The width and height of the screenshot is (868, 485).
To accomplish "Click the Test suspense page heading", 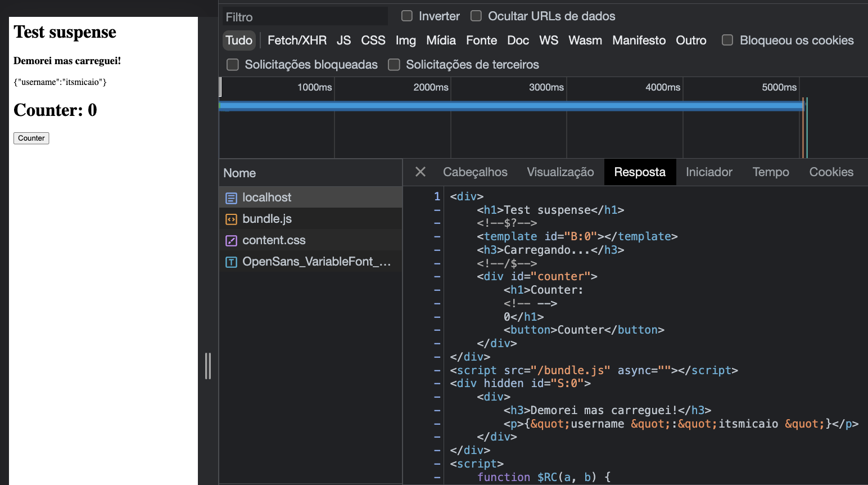I will tap(65, 32).
